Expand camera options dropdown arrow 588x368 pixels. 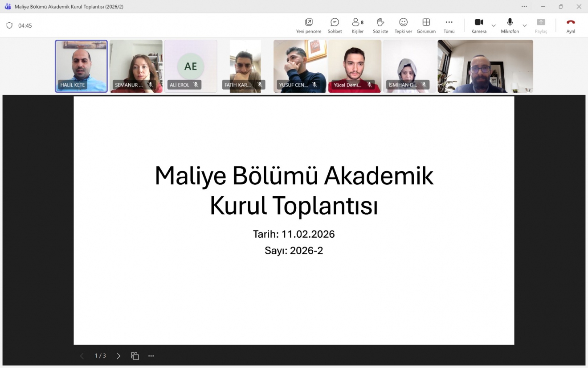[494, 25]
